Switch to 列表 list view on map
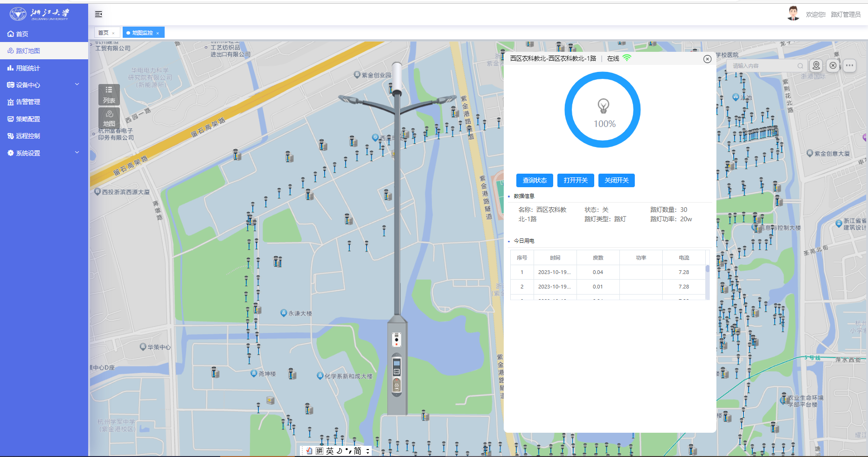868x457 pixels. pyautogui.click(x=109, y=95)
